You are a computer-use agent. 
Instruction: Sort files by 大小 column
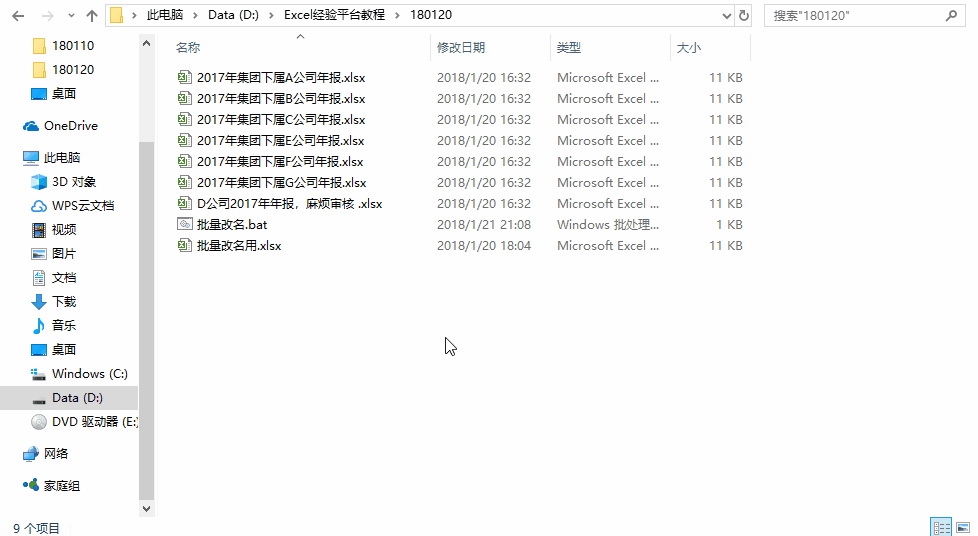(x=689, y=47)
